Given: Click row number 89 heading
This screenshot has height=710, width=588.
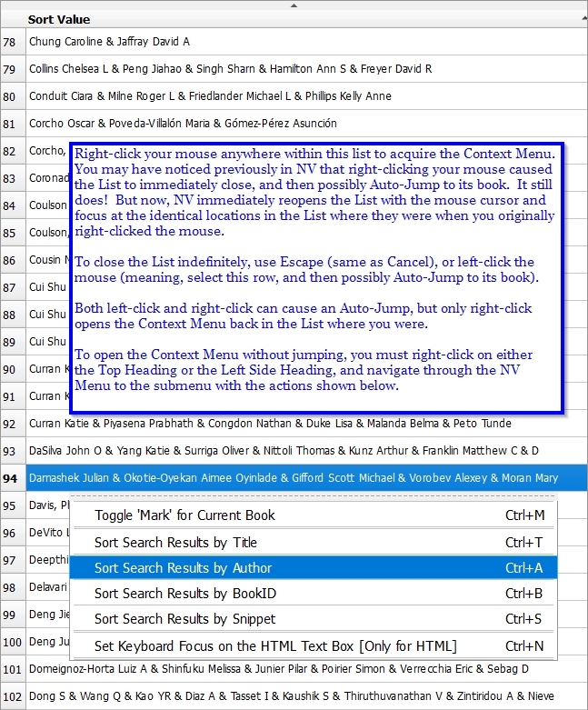Looking at the screenshot, I should pyautogui.click(x=13, y=342).
